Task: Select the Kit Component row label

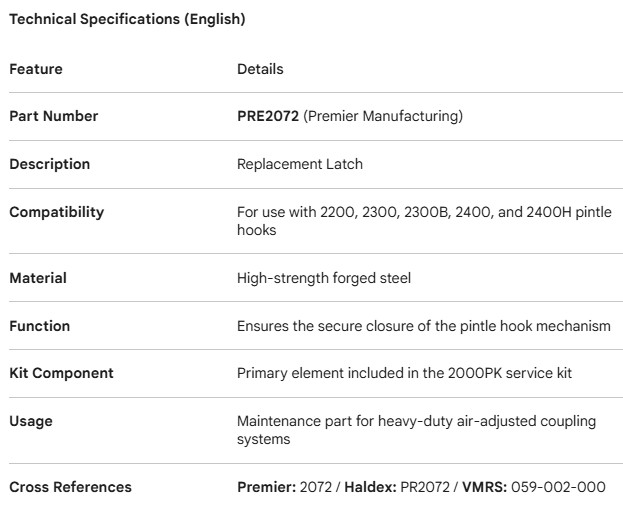Action: point(61,373)
